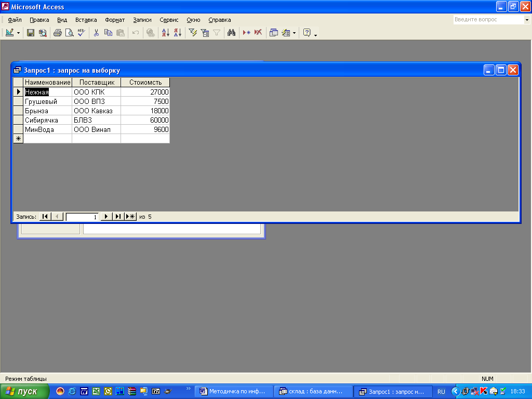Open the Справка menu
This screenshot has height=399, width=532.
pos(220,20)
